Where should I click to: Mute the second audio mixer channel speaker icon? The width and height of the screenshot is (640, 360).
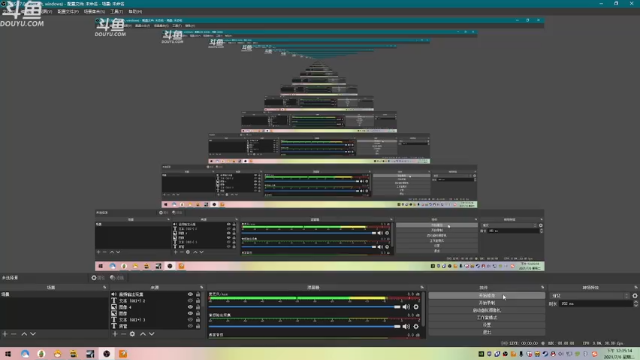pyautogui.click(x=406, y=326)
